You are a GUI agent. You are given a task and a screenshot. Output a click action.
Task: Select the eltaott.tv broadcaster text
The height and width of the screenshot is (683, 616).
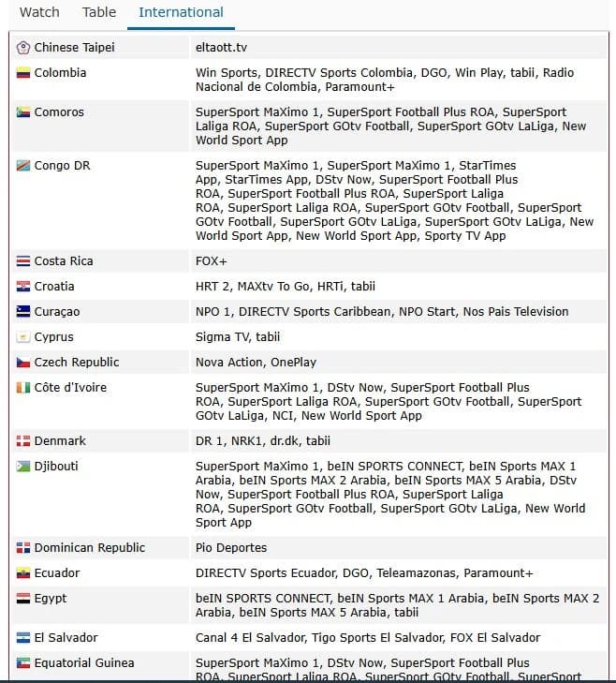click(221, 48)
